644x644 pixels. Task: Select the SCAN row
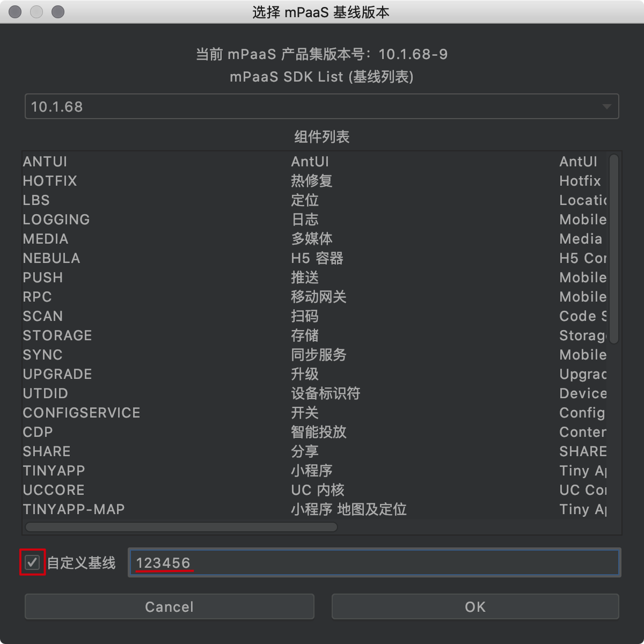[314, 316]
